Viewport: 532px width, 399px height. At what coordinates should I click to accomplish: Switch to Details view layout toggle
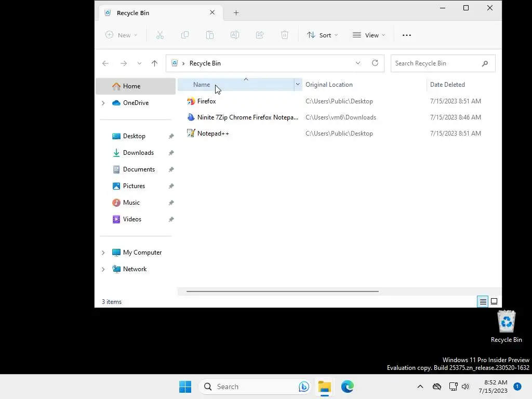[x=483, y=302]
